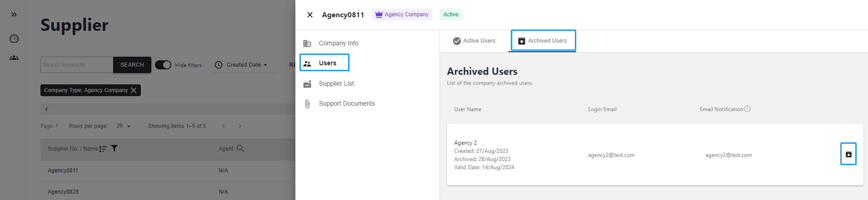Screen dimensions: 868x200
Task: Open the users group icon in sidebar
Action: (x=14, y=58)
